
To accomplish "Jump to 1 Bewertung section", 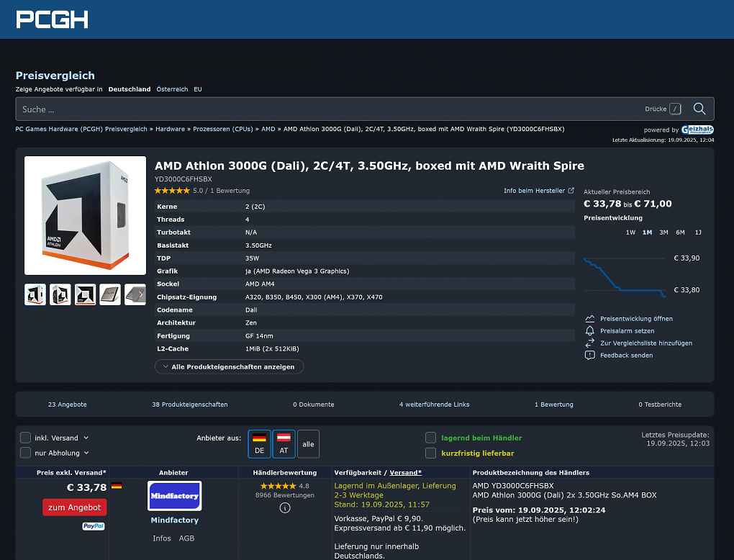I will (x=554, y=405).
